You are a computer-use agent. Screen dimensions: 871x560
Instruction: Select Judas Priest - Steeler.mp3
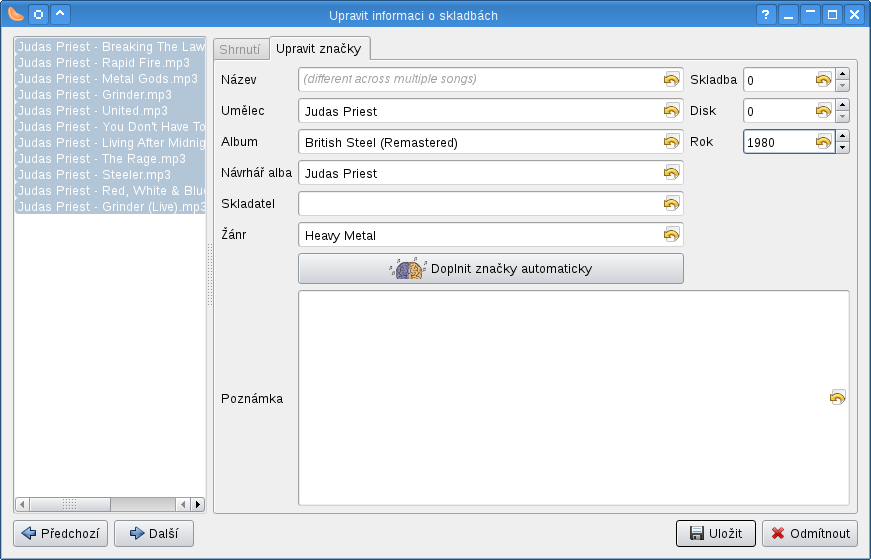[x=110, y=175]
